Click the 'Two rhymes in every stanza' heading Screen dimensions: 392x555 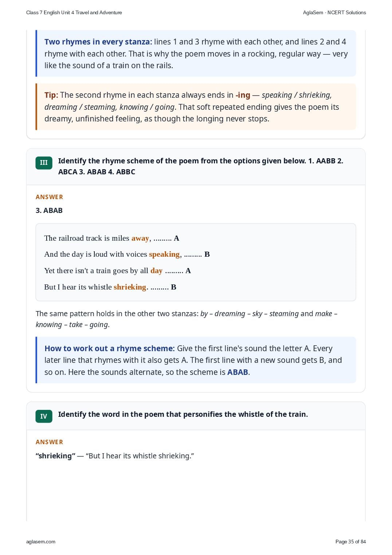pyautogui.click(x=98, y=42)
